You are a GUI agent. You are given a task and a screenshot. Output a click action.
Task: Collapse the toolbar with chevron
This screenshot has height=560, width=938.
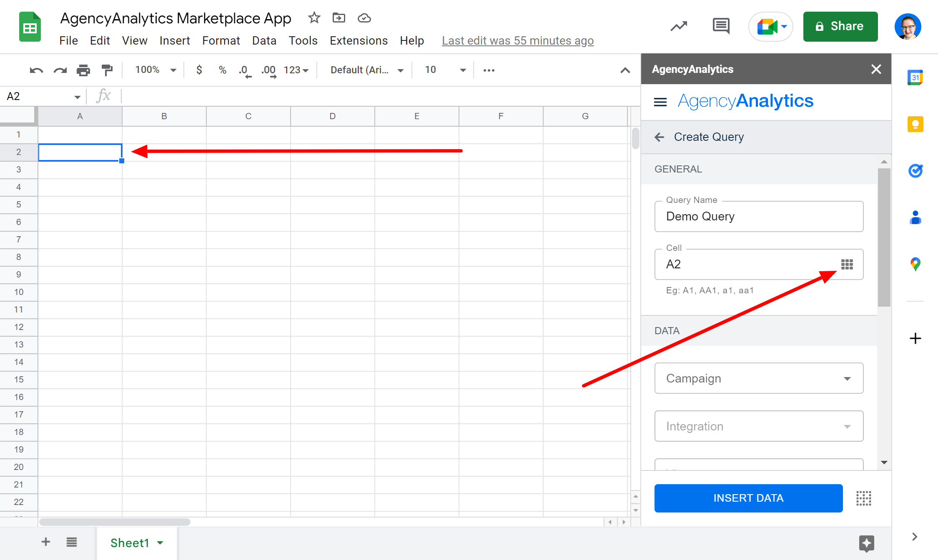pyautogui.click(x=625, y=70)
